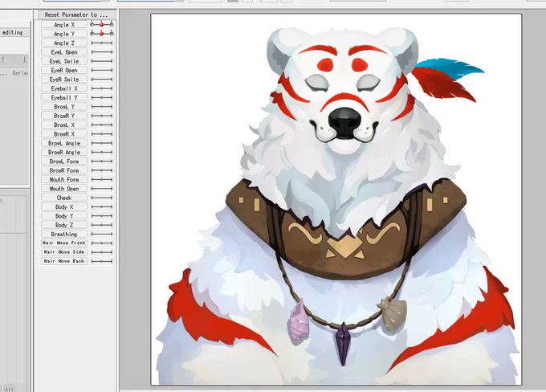
Task: Click the EyeL Open slider track
Action: tap(102, 52)
